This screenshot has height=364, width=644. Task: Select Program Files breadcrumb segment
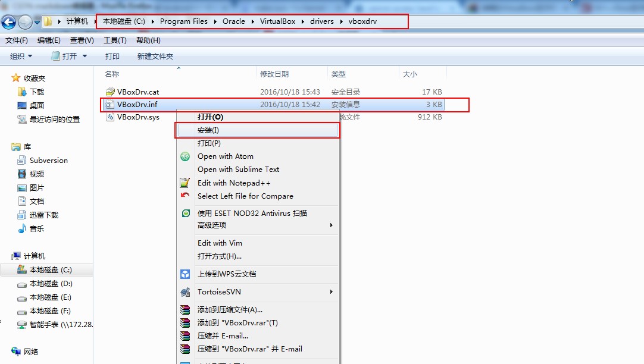(183, 21)
